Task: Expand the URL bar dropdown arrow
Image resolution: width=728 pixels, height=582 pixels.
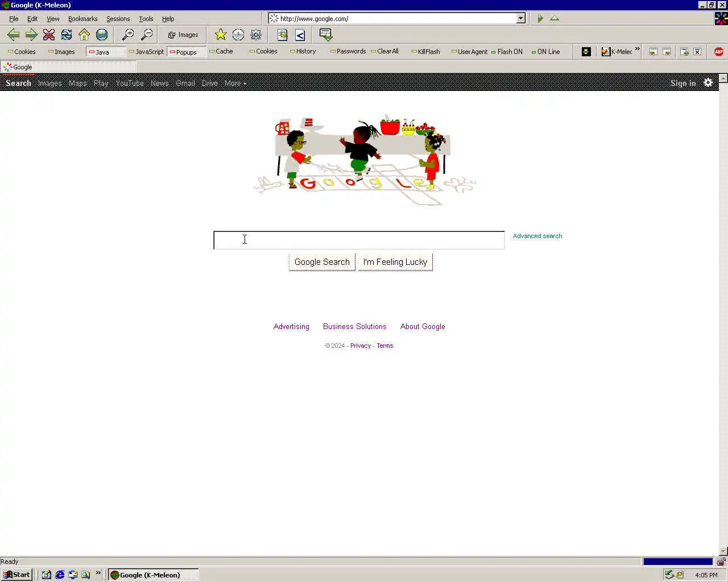Action: tap(520, 19)
